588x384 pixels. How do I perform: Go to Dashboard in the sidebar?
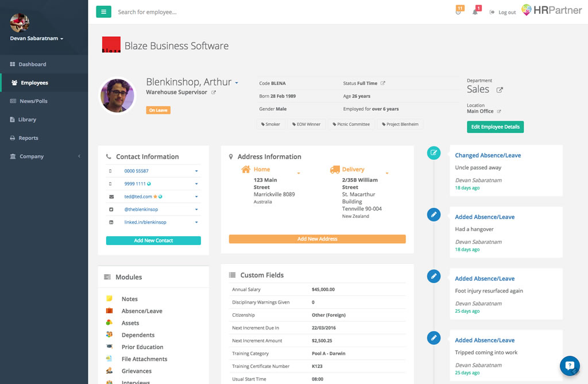click(44, 64)
